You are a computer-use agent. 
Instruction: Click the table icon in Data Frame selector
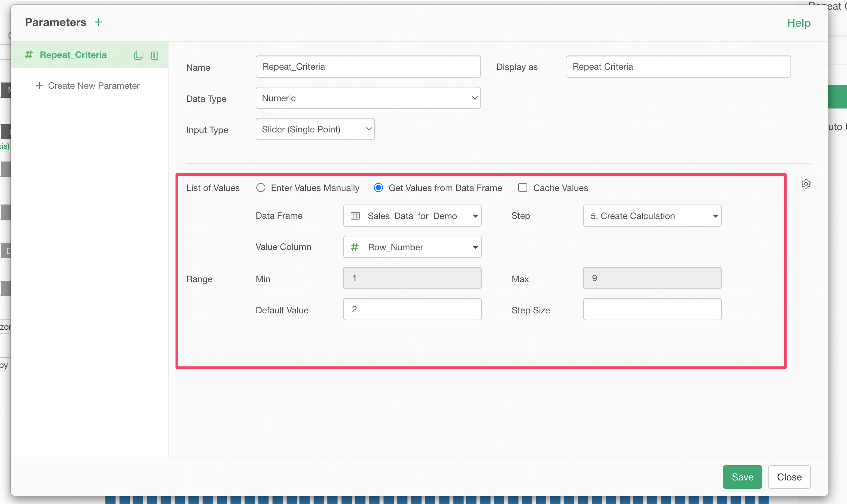tap(355, 216)
